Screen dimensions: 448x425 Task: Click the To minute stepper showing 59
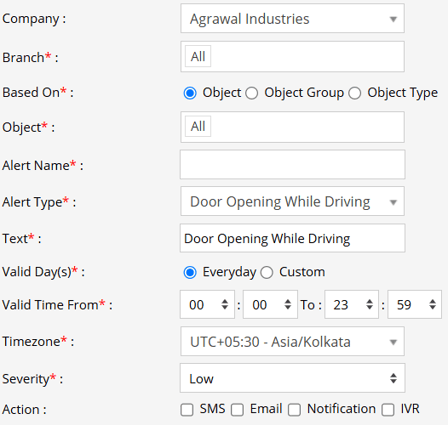tap(415, 304)
